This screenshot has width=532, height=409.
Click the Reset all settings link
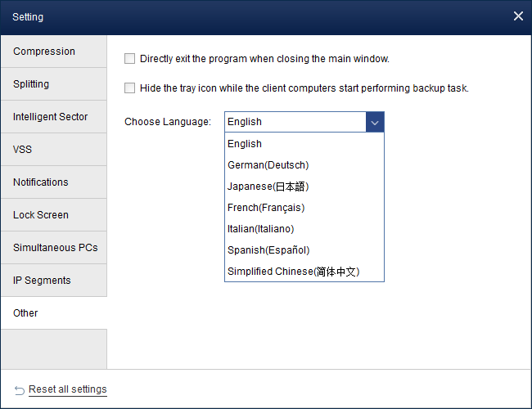[67, 389]
